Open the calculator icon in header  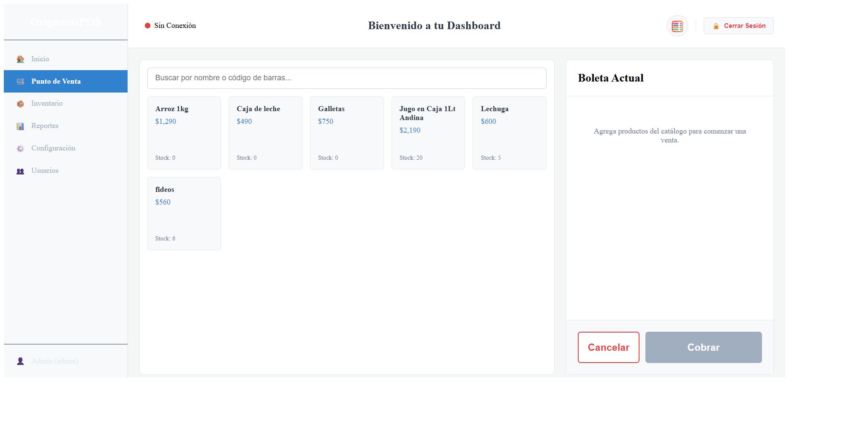click(677, 26)
